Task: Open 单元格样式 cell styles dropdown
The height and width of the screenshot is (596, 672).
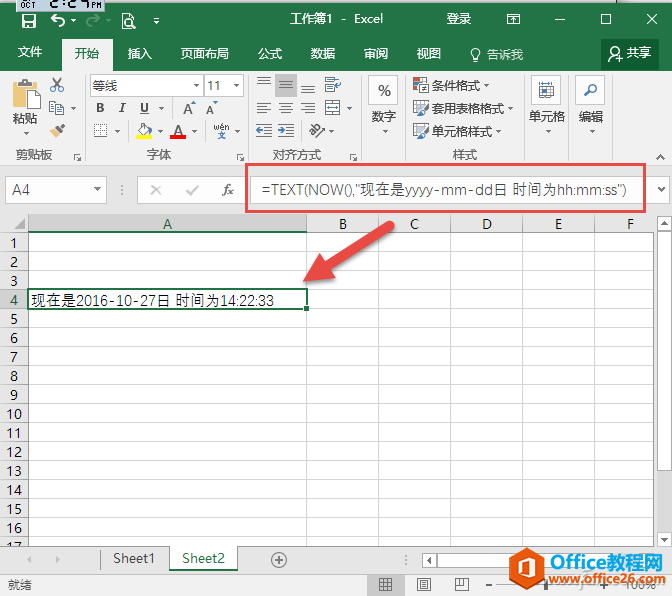Action: [457, 131]
